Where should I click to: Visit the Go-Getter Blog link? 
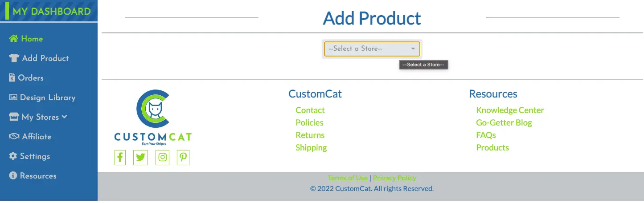tap(504, 123)
